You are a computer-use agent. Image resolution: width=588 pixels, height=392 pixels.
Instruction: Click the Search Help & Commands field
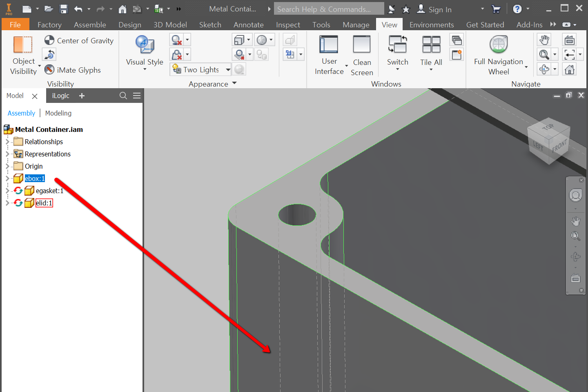coord(329,9)
